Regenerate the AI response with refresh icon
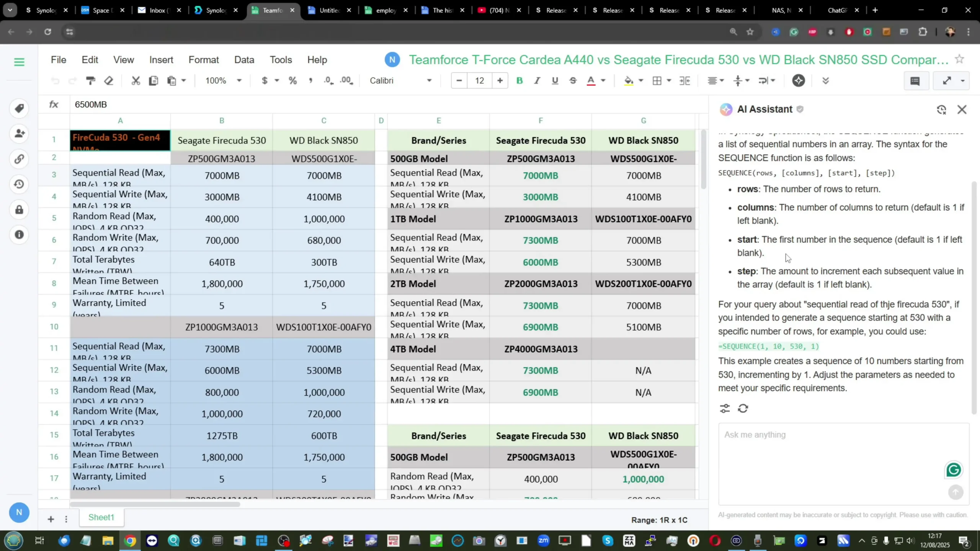The image size is (980, 551). (743, 409)
